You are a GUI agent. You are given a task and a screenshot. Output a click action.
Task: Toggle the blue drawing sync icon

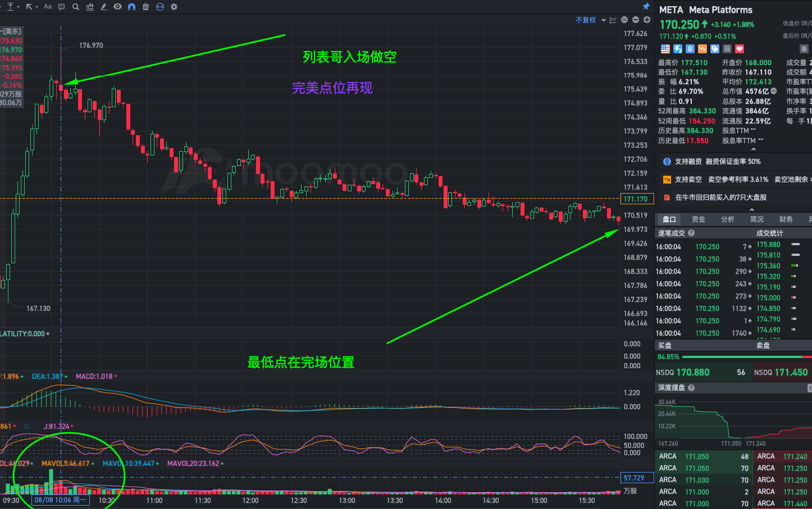tap(160, 7)
